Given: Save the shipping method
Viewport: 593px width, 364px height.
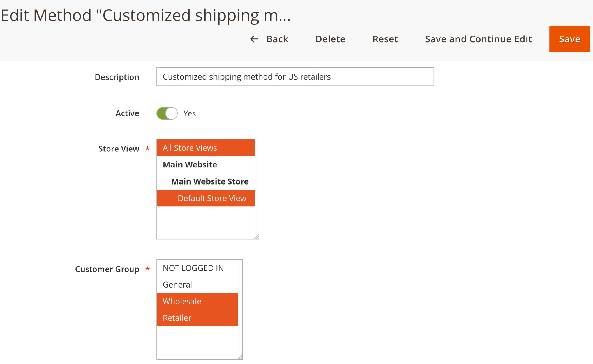Looking at the screenshot, I should click(569, 39).
